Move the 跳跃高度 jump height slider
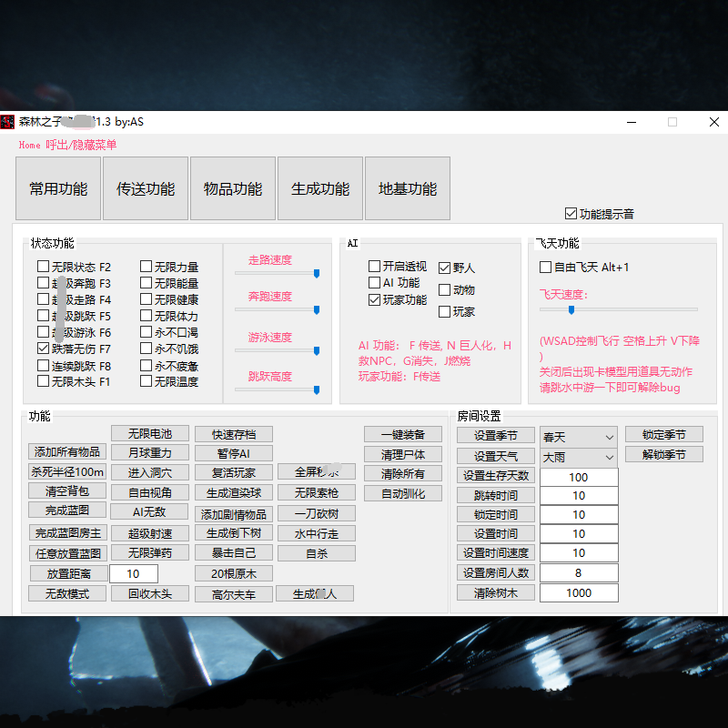 click(317, 389)
